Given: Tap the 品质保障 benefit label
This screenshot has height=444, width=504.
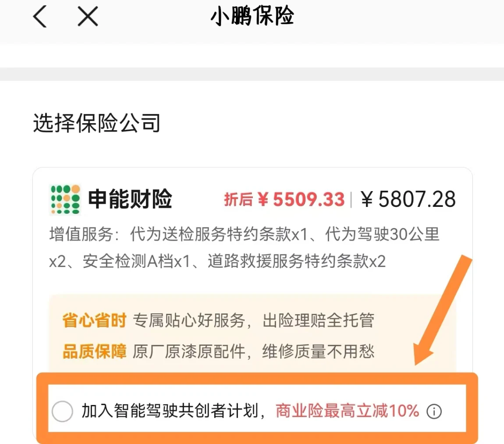Looking at the screenshot, I should (x=94, y=352).
